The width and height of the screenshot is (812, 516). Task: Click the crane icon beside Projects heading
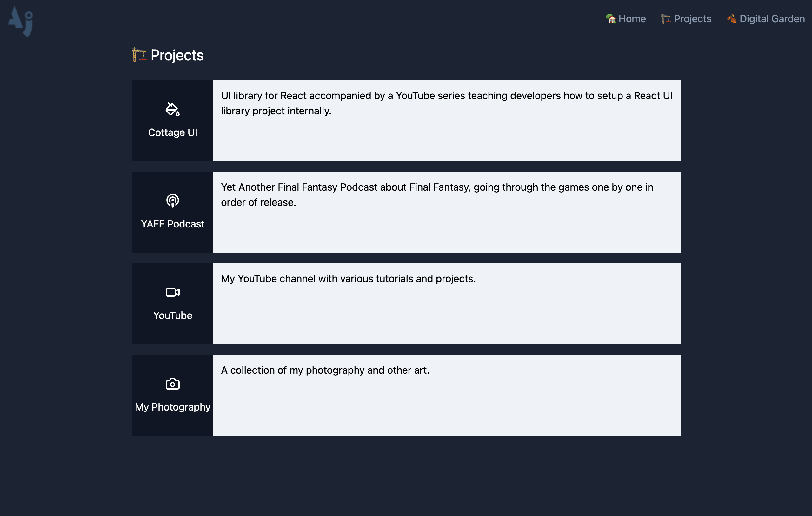[139, 55]
